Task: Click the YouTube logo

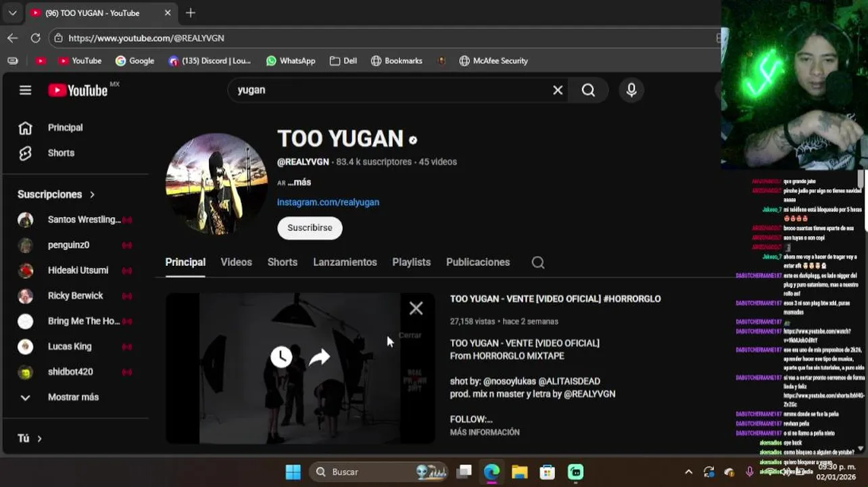Action: pos(78,90)
